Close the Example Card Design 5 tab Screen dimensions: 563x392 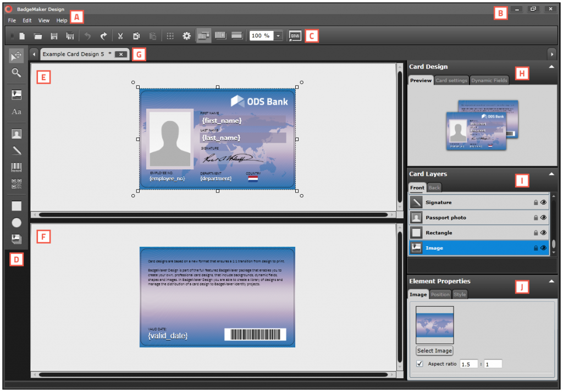point(121,54)
